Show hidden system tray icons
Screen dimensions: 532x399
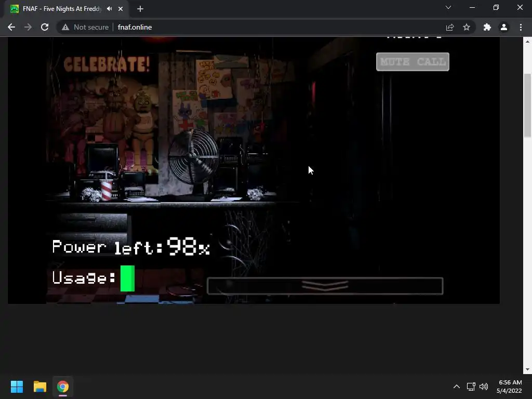457,387
